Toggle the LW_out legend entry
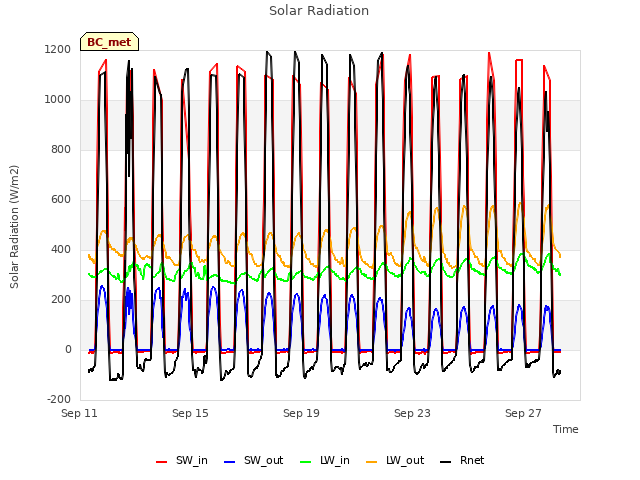 point(395,461)
